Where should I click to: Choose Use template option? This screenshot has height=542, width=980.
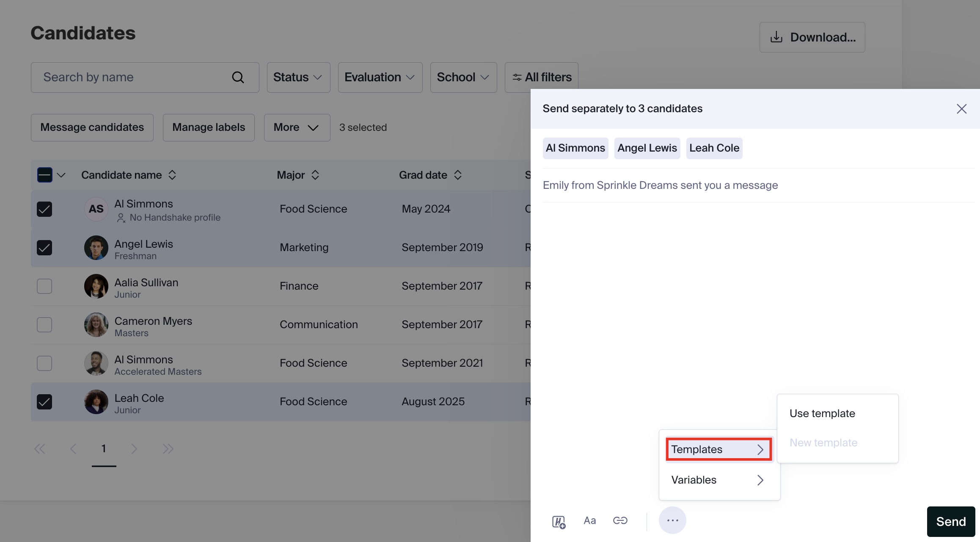click(x=822, y=413)
